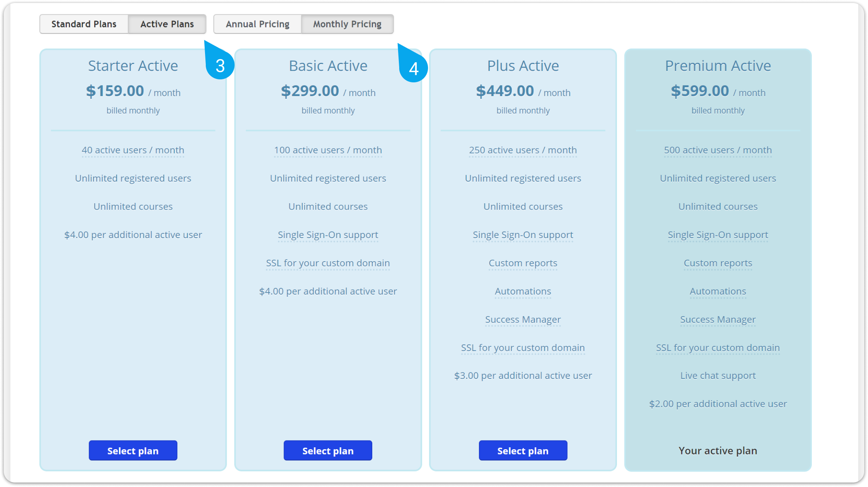Open Single Sign-On support in Basic Active
Image resolution: width=868 pixels, height=487 pixels.
tap(328, 235)
